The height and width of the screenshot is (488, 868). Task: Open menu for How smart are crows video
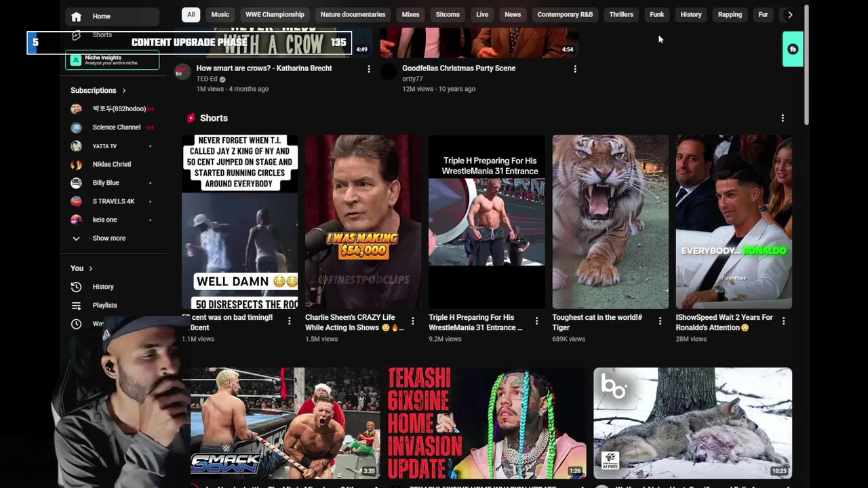coord(369,69)
